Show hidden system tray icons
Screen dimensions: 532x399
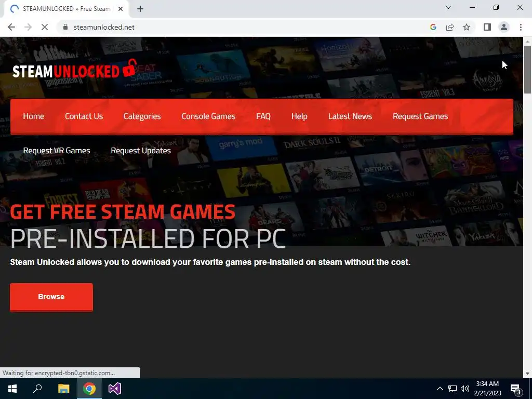[x=440, y=389]
